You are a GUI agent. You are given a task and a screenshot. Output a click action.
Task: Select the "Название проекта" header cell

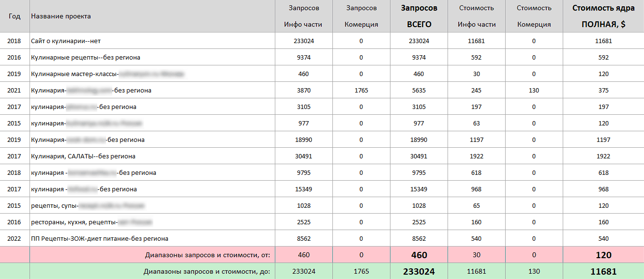tap(60, 16)
